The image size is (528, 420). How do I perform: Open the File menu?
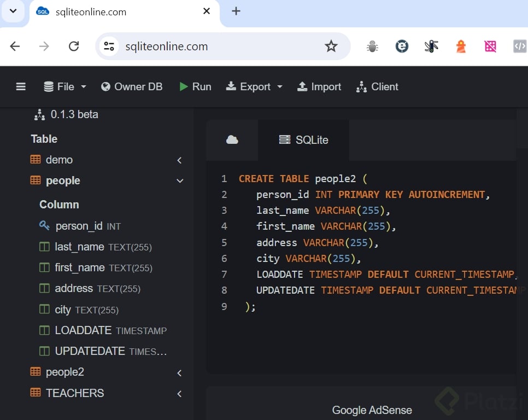point(65,87)
